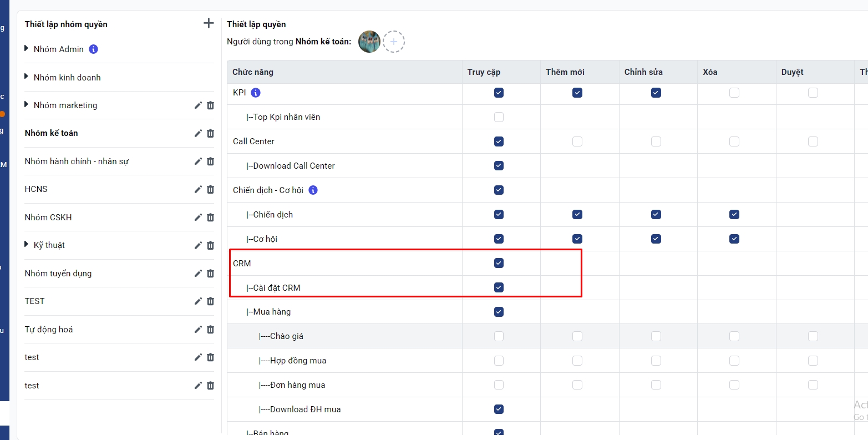Expand the Kỹ thuật group arrow
Image resolution: width=868 pixels, height=440 pixels.
pyautogui.click(x=27, y=245)
